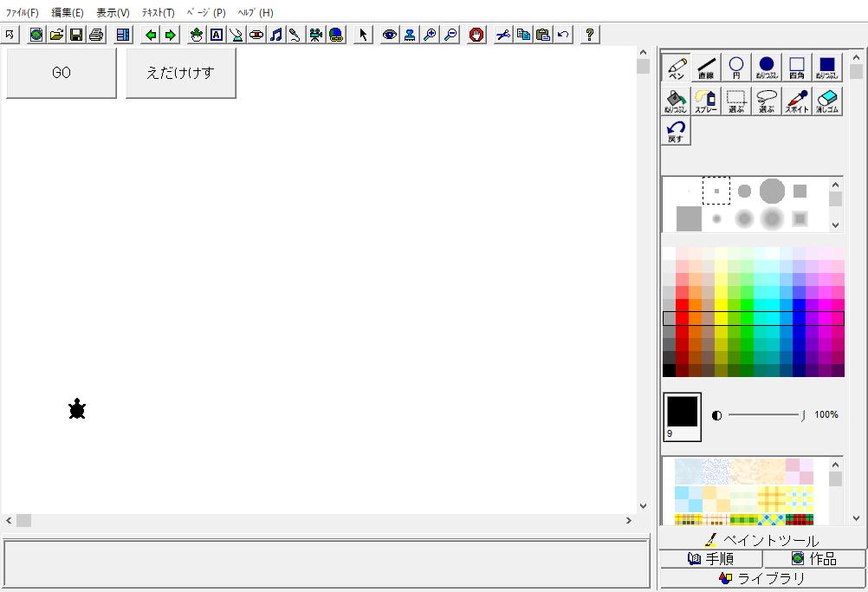Select the Eyedropper (スポイト) tool
Image resolution: width=868 pixels, height=592 pixels.
(797, 101)
